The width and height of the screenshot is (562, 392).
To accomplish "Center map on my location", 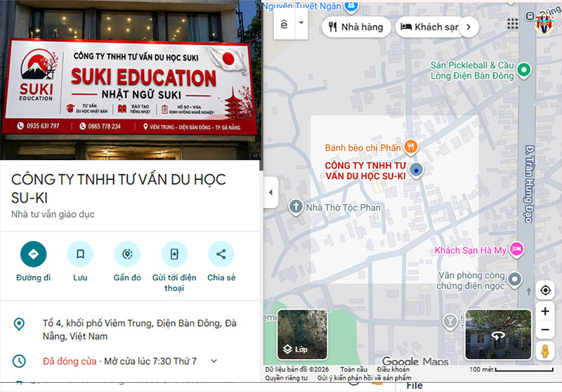I will [545, 290].
